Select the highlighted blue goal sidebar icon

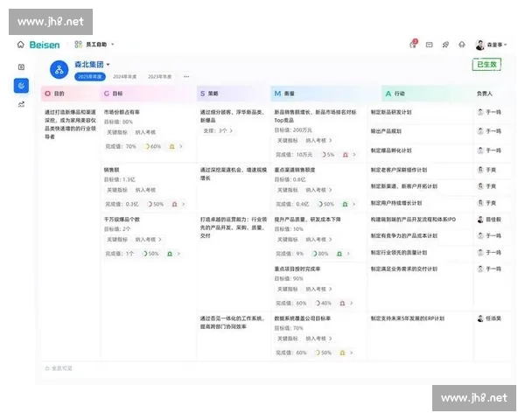(21, 86)
